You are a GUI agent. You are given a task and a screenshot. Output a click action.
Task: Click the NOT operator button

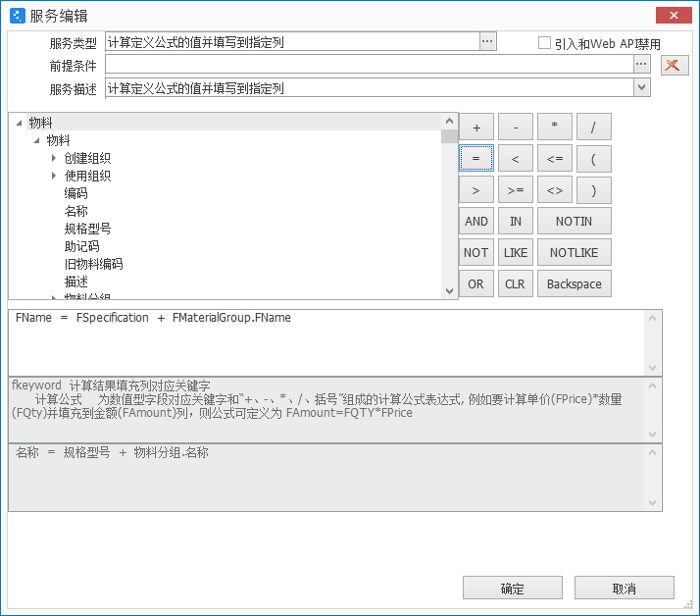click(x=476, y=252)
